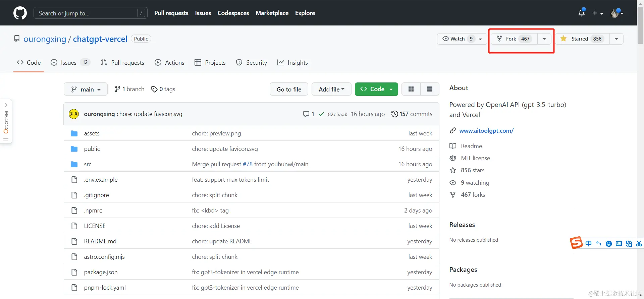This screenshot has height=299, width=644.
Task: Fork the repository
Action: click(x=514, y=39)
